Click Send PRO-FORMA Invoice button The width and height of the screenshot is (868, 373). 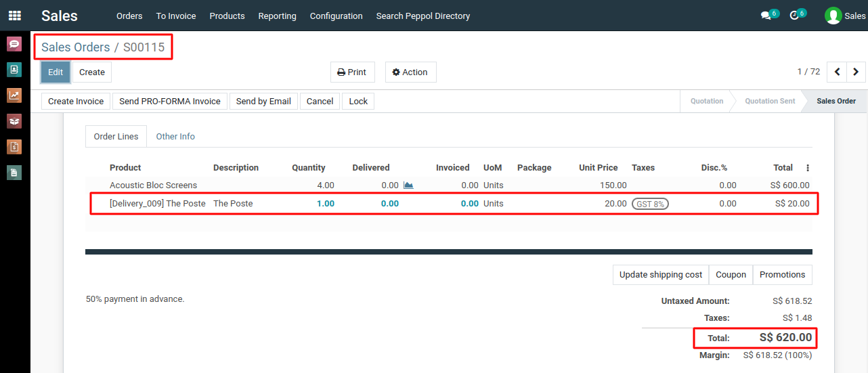tap(170, 101)
